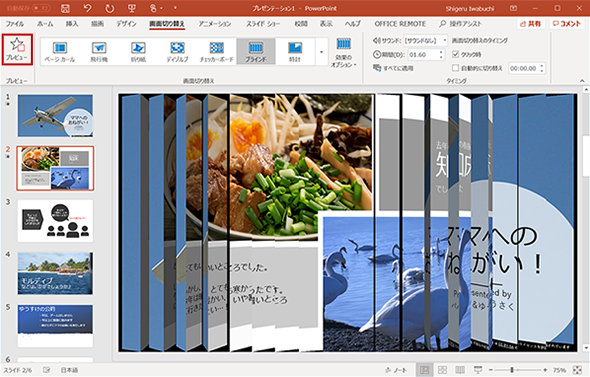Screen dimensions: 590x377
Task: Open the OFFICE REMOTE tab
Action: [x=400, y=24]
